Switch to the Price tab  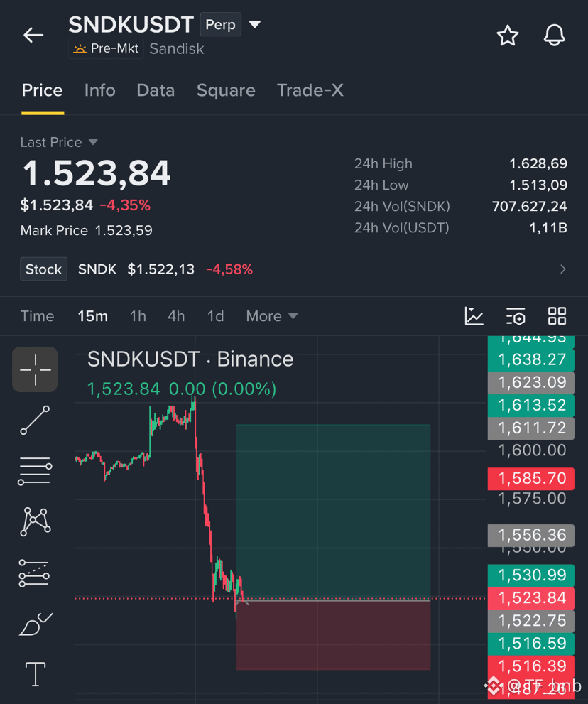pyautogui.click(x=42, y=91)
